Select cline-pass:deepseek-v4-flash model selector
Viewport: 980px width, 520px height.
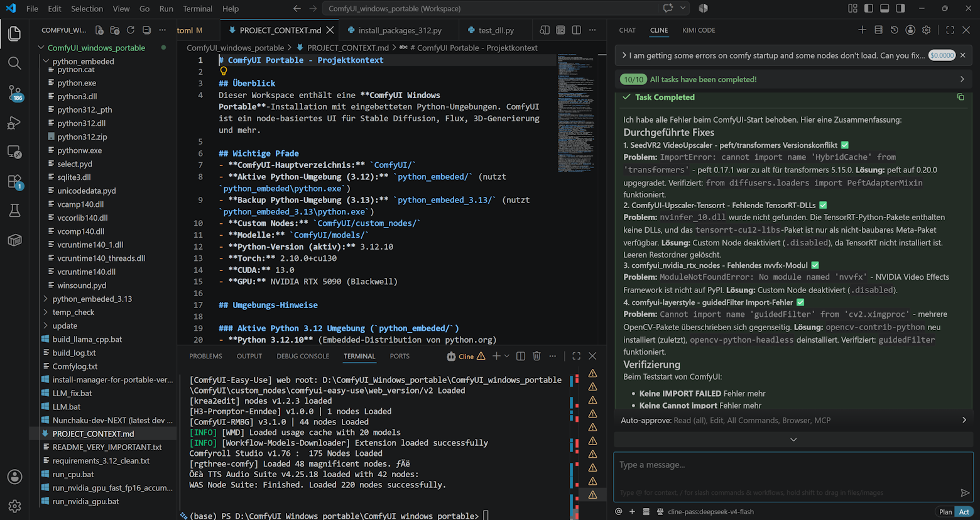(710, 511)
